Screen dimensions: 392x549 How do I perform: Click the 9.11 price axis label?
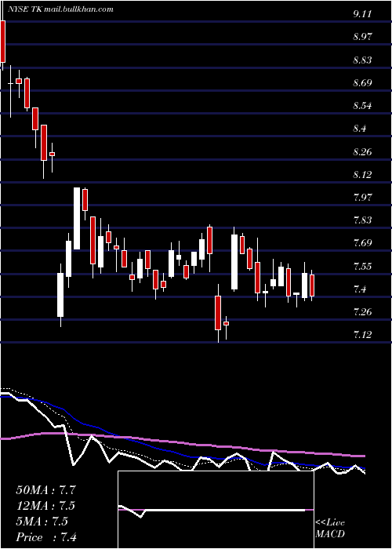coord(362,13)
